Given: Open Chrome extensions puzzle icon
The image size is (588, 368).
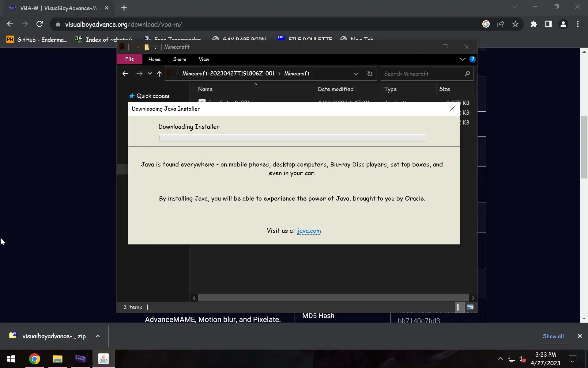Looking at the screenshot, I should pos(534,24).
